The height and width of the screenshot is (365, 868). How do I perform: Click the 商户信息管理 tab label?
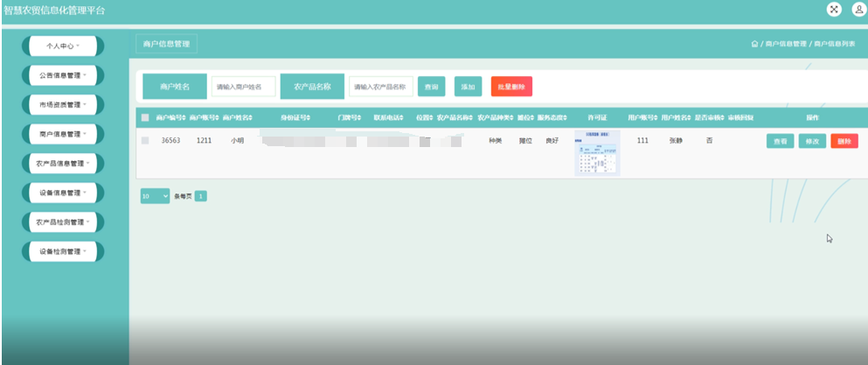pyautogui.click(x=167, y=44)
